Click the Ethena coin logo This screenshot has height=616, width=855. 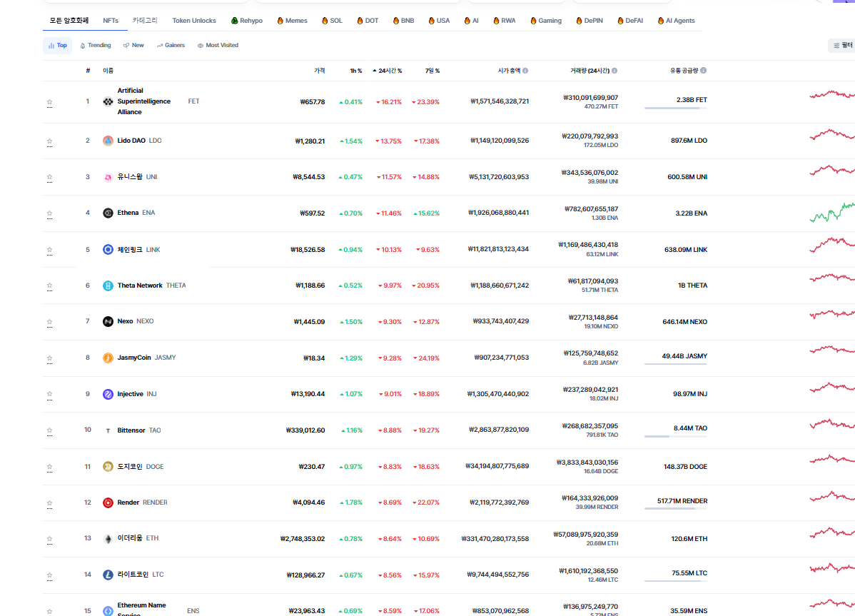(108, 213)
